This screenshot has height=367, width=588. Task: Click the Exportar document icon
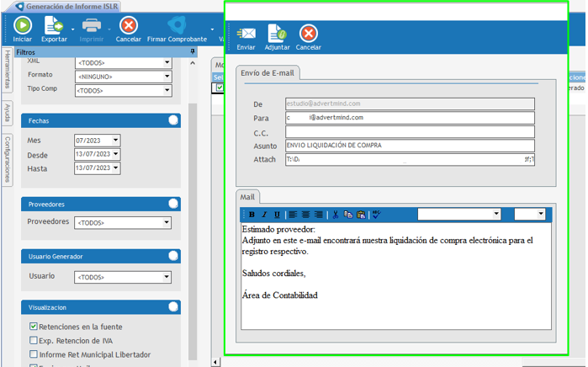[x=53, y=25]
